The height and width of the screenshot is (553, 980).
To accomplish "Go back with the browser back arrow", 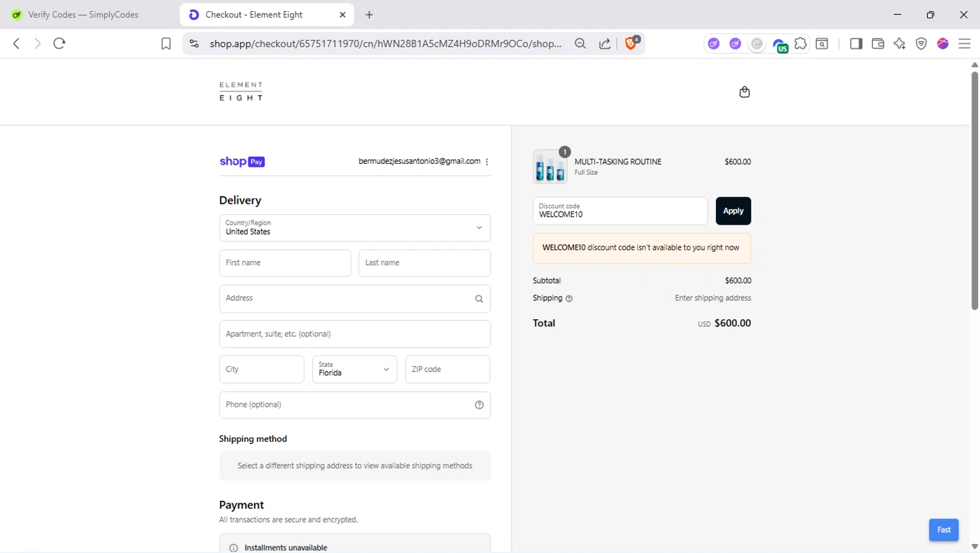I will pos(16,44).
